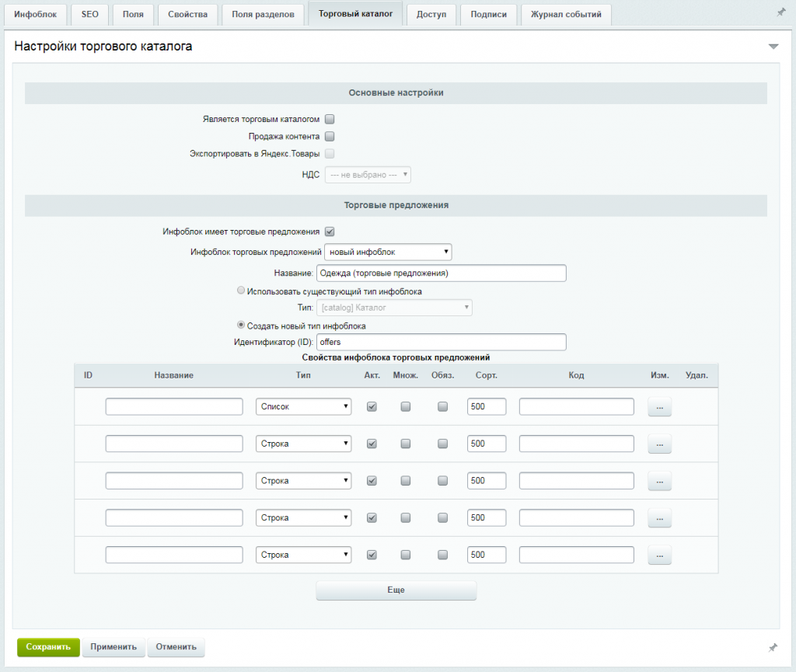The height and width of the screenshot is (672, 796).
Task: Click the Отменить button
Action: pyautogui.click(x=176, y=647)
